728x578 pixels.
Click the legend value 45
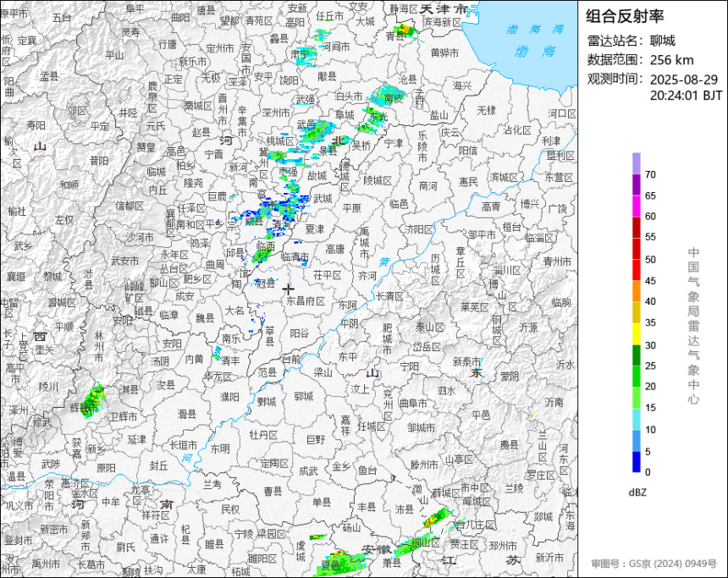[x=650, y=280]
